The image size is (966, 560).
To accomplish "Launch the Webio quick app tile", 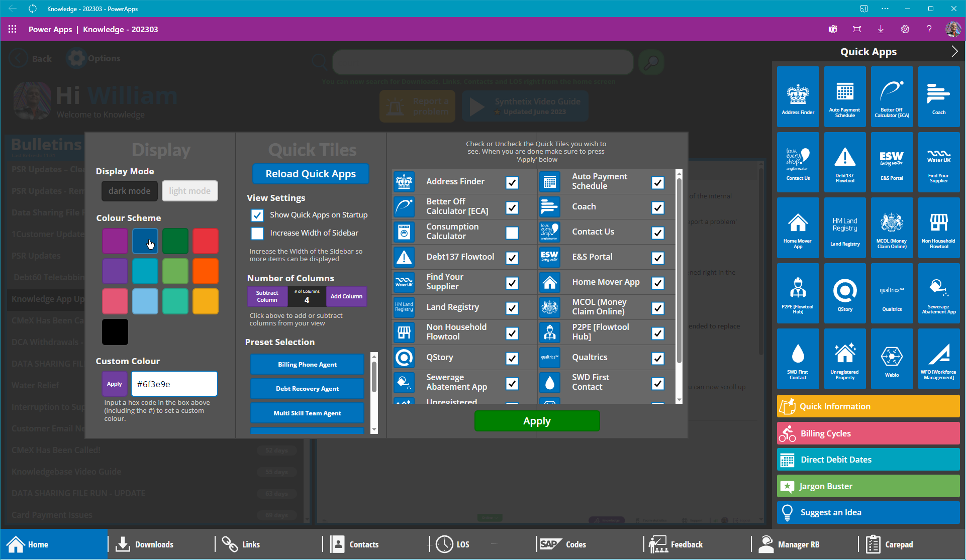I will tap(892, 359).
